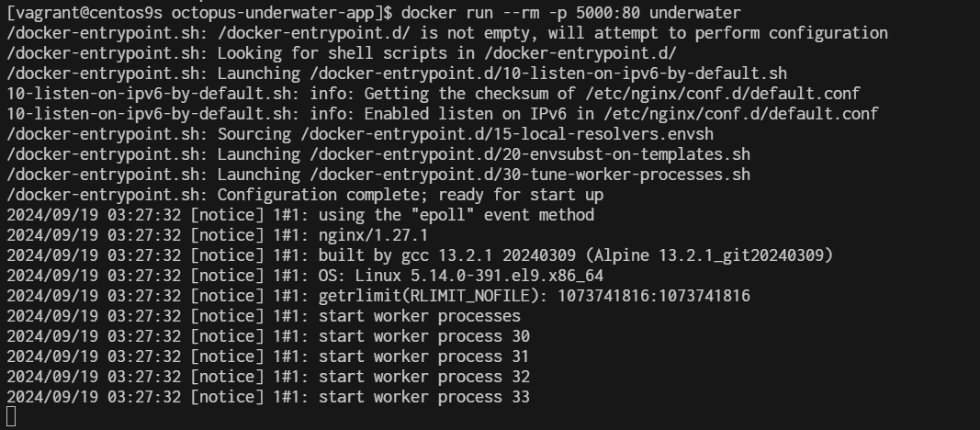Click the empty terminal cursor block

coord(10,417)
